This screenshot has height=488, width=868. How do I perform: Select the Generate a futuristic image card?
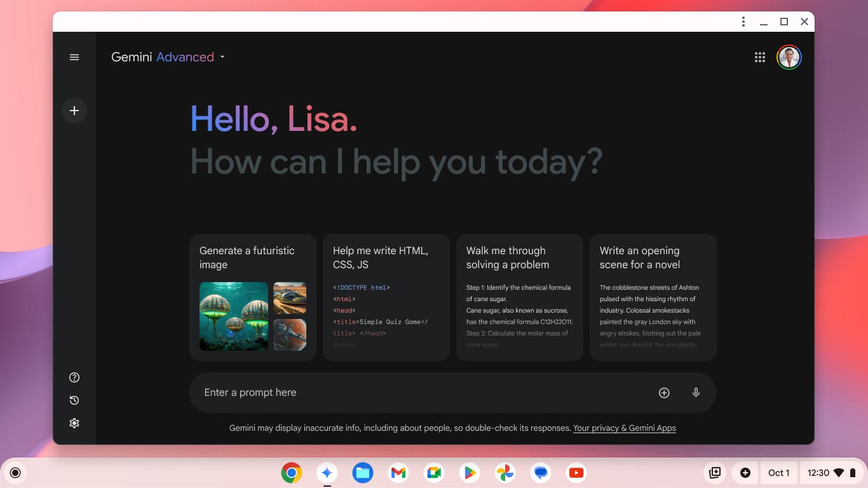click(x=252, y=297)
